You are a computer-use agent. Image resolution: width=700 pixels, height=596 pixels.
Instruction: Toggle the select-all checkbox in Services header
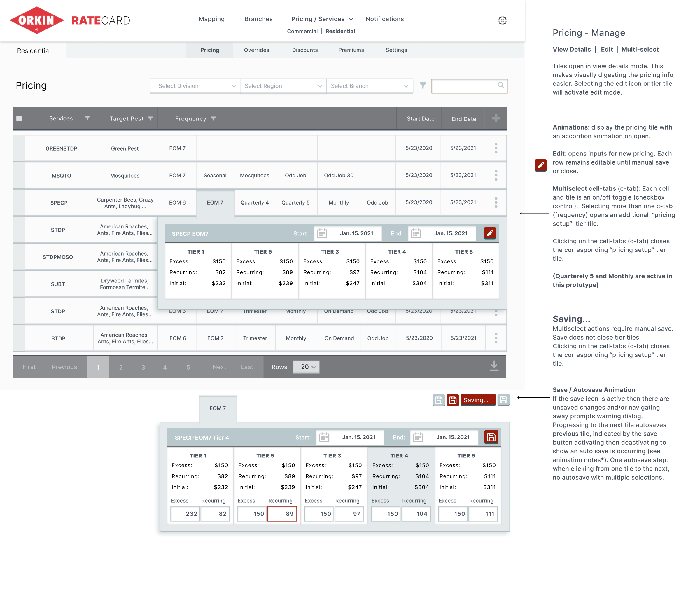(20, 119)
